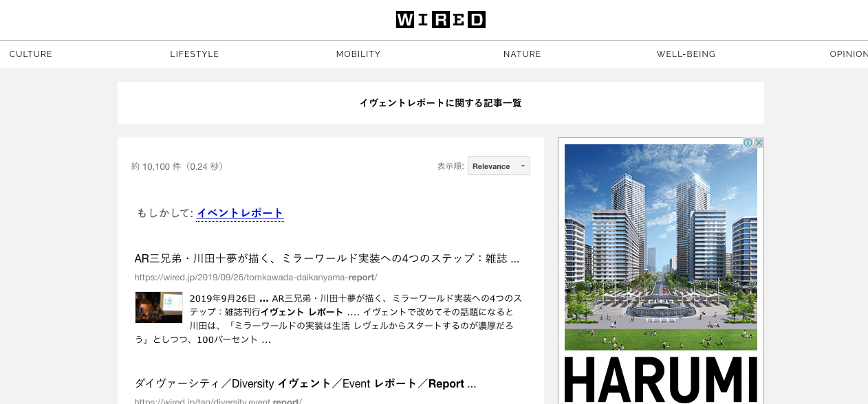The width and height of the screenshot is (868, 404).
Task: Close the HARUMI advertisement
Action: [x=759, y=143]
